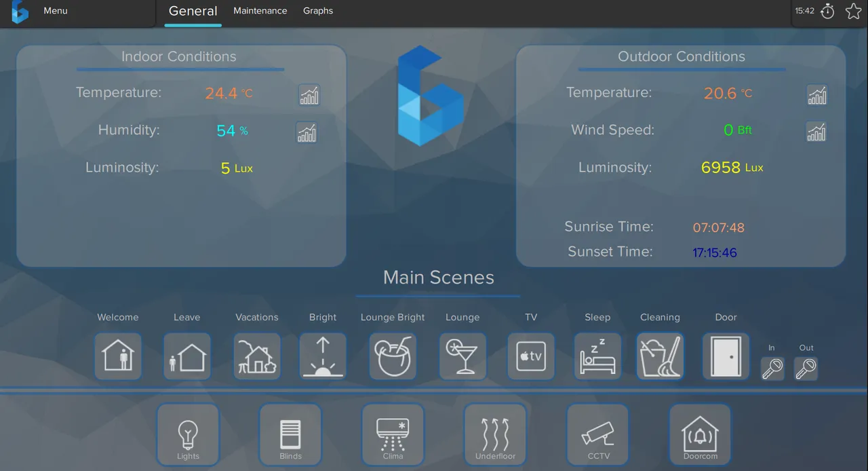868x471 pixels.
Task: Open the Clima air conditioning page
Action: [393, 434]
